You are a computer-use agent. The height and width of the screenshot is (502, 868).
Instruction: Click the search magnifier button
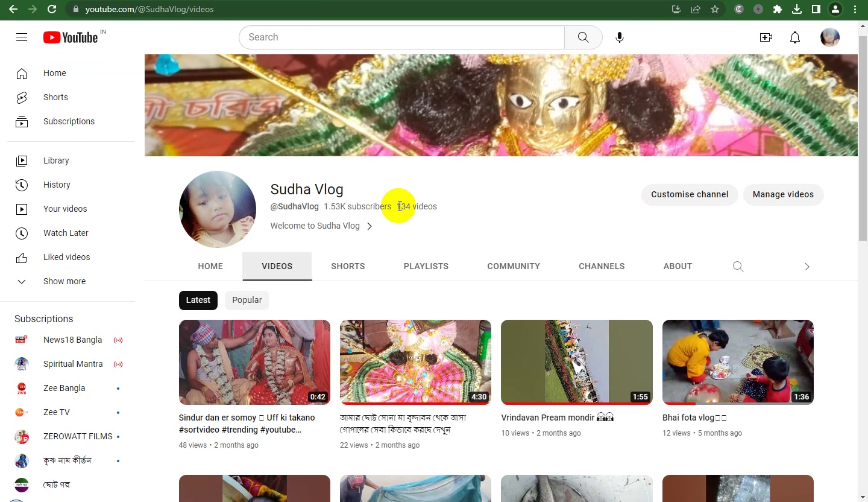583,37
